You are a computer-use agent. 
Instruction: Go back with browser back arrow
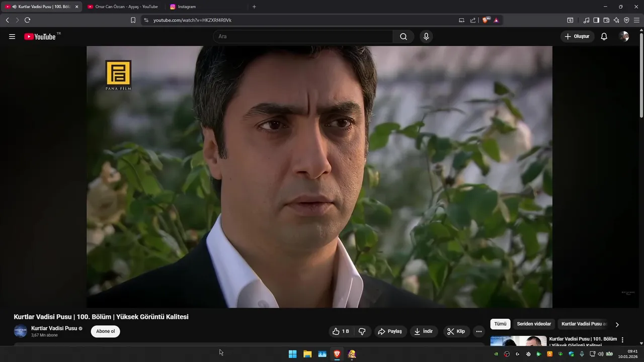pos(7,20)
